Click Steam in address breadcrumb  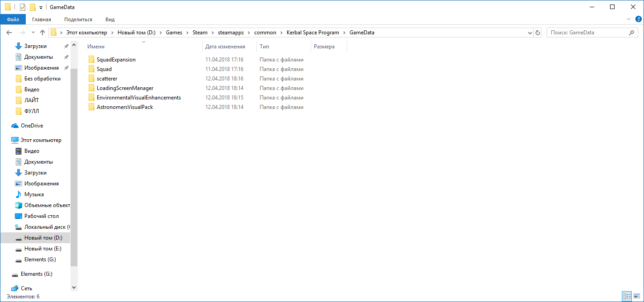coord(200,33)
